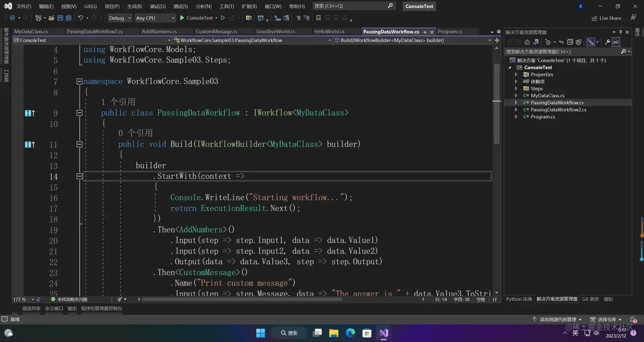
Task: Click Sync with Active Document arrows icon
Action: tap(561, 42)
